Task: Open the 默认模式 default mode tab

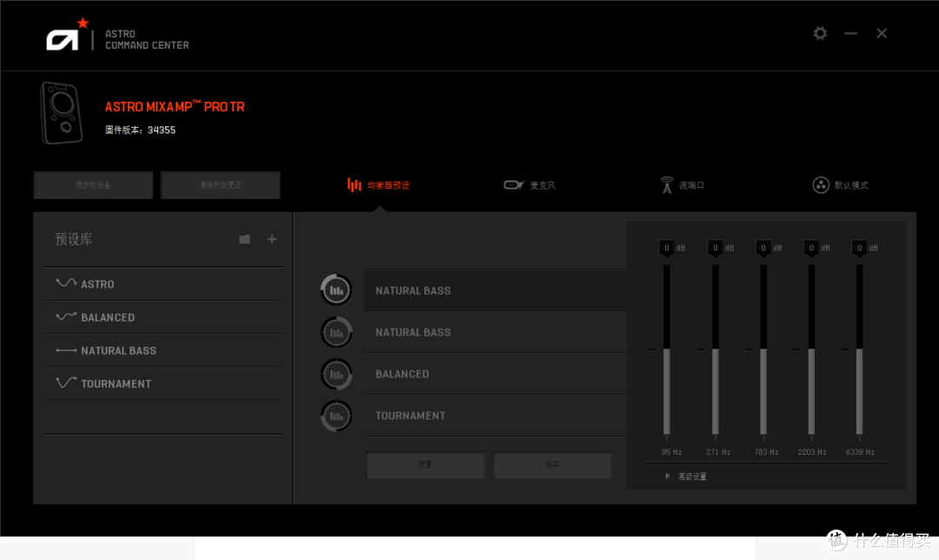Action: [840, 185]
